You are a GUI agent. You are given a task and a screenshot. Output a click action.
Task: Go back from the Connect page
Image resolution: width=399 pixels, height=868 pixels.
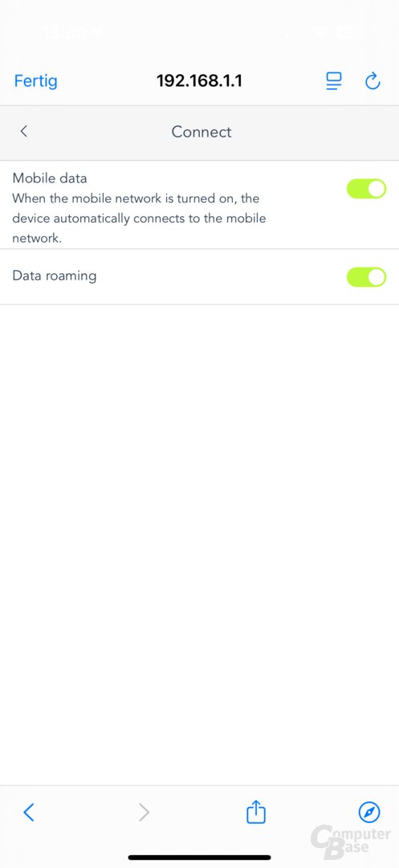(24, 131)
